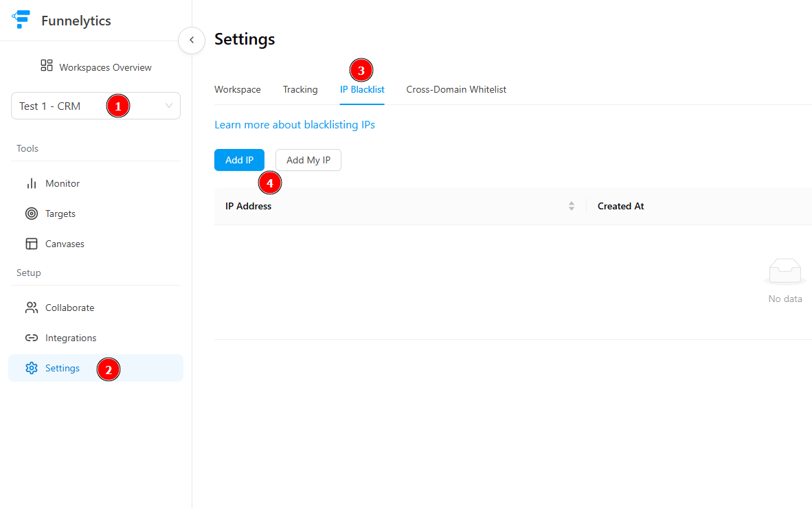Image resolution: width=812 pixels, height=508 pixels.
Task: Open Integrations in the sidebar
Action: point(95,338)
